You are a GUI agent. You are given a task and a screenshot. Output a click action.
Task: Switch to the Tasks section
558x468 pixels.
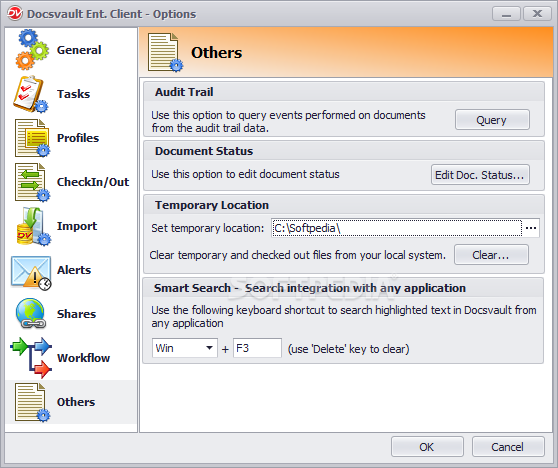tap(73, 94)
